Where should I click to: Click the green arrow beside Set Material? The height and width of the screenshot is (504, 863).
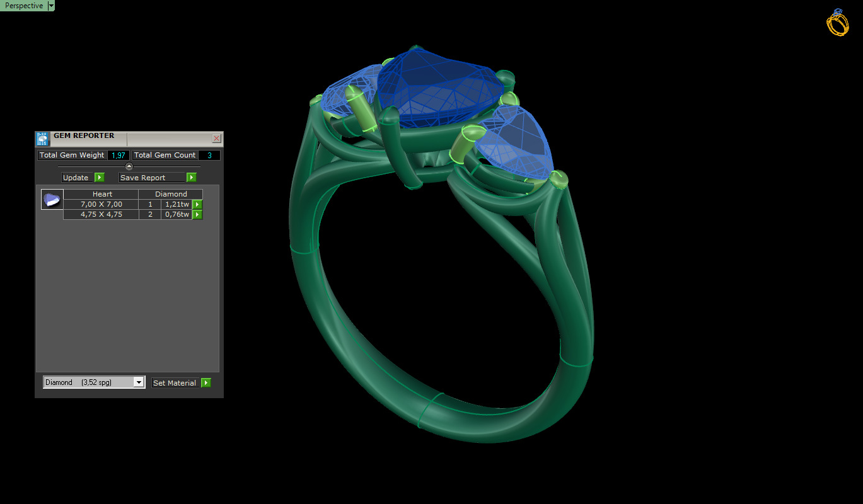tap(206, 383)
